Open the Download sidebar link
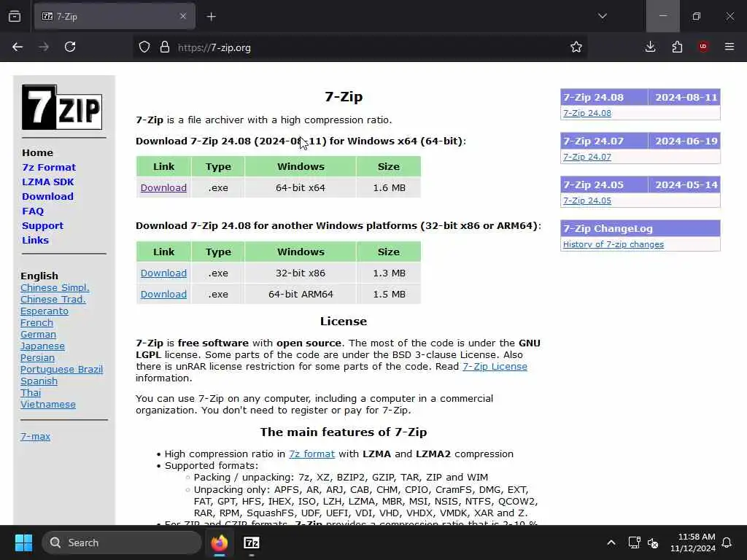 point(47,196)
